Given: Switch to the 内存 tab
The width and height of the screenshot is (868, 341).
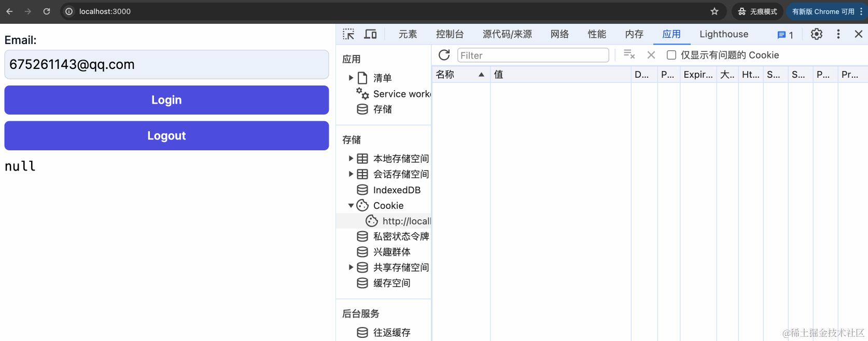Looking at the screenshot, I should 634,34.
